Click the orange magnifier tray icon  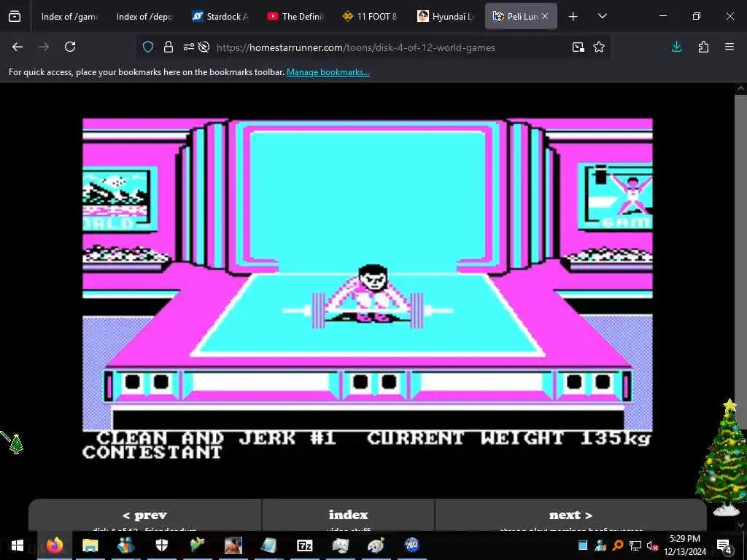(x=618, y=545)
